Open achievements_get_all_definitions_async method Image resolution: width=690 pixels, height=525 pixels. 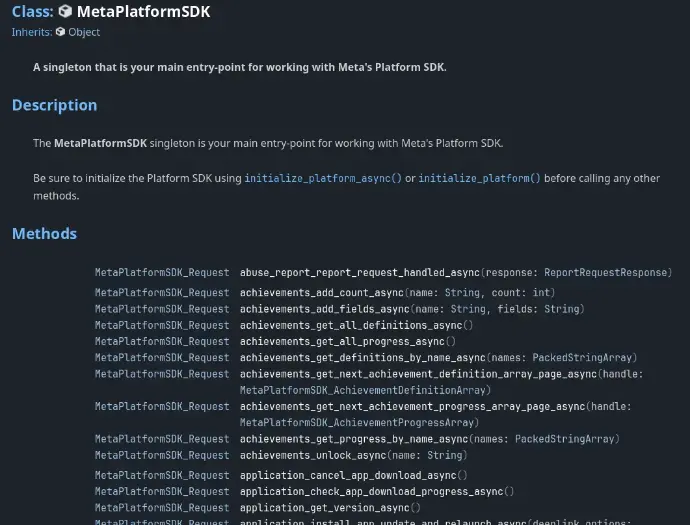351,325
